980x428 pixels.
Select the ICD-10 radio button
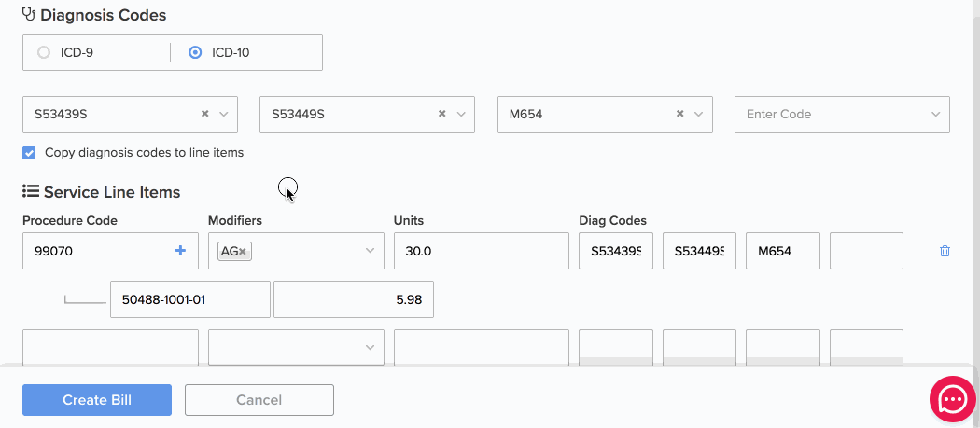tap(195, 52)
